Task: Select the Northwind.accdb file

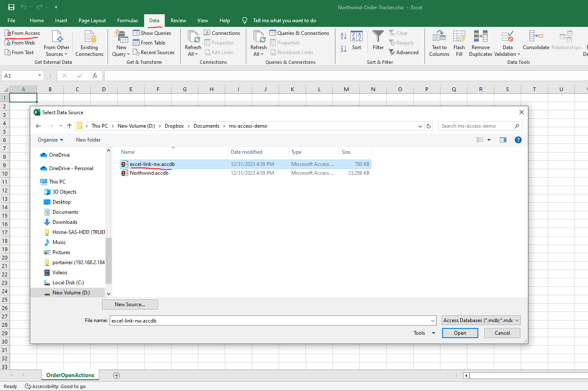Action: point(245,173)
